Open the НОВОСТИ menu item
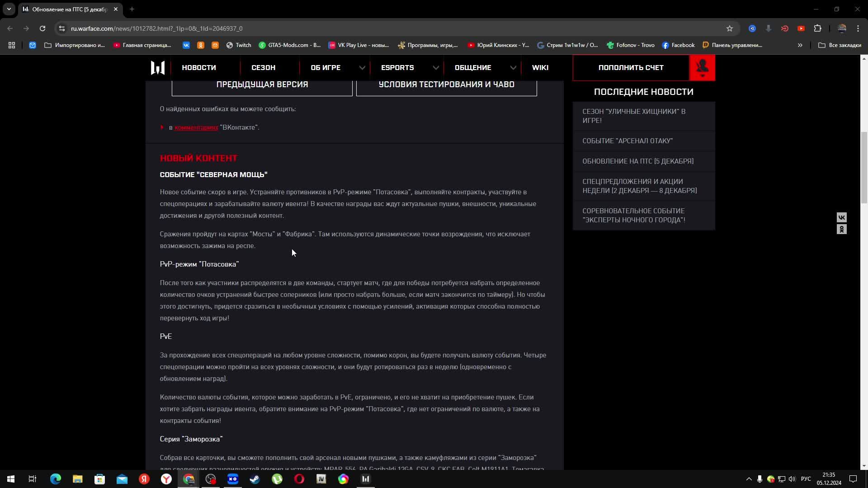The image size is (868, 488). pyautogui.click(x=199, y=68)
